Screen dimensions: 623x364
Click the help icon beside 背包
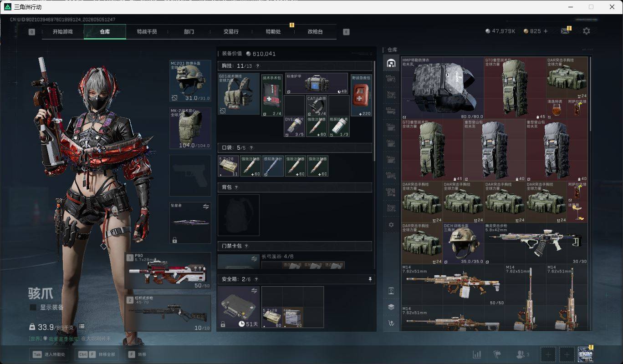click(x=236, y=187)
